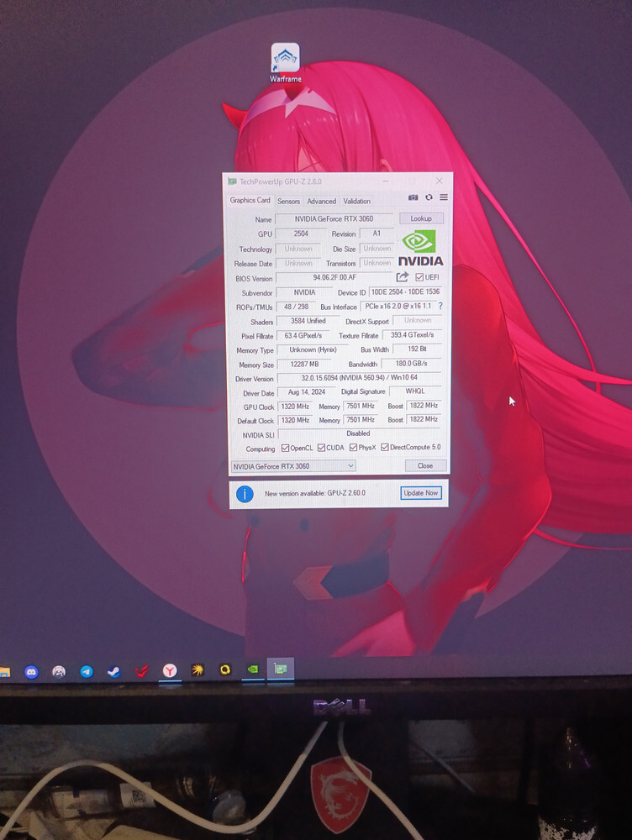
Task: Click the refresh icon in GPU-Z
Action: [x=429, y=197]
